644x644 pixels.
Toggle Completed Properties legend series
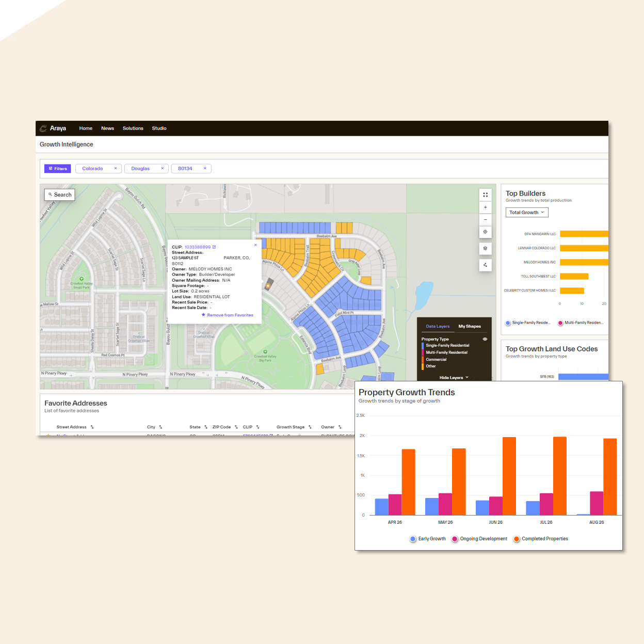(541, 539)
